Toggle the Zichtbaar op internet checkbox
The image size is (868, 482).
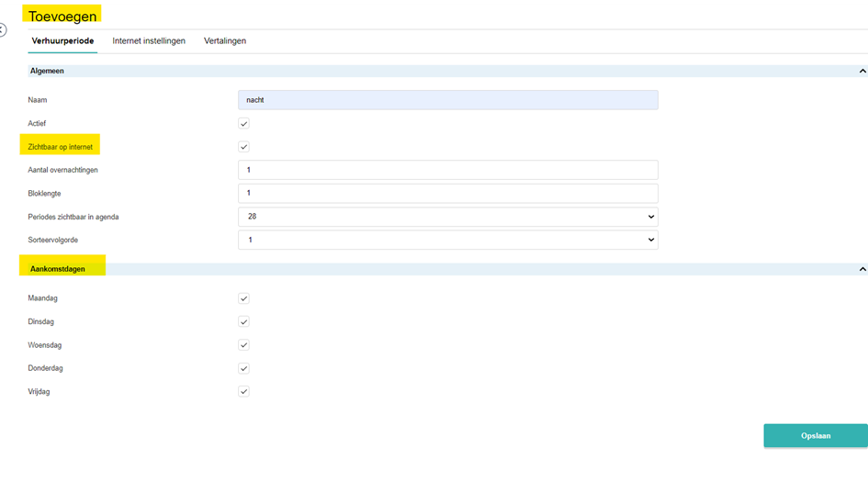click(x=243, y=147)
